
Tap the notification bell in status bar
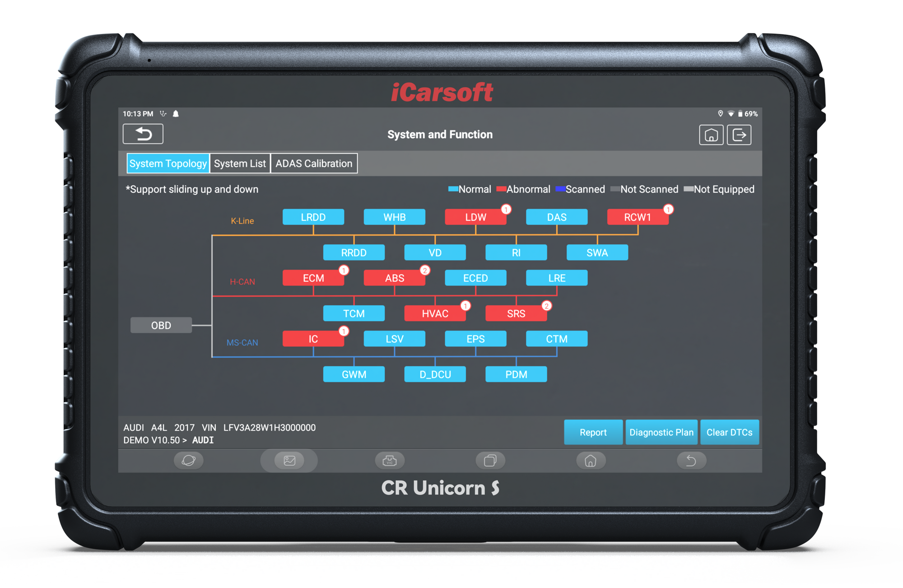tap(176, 114)
